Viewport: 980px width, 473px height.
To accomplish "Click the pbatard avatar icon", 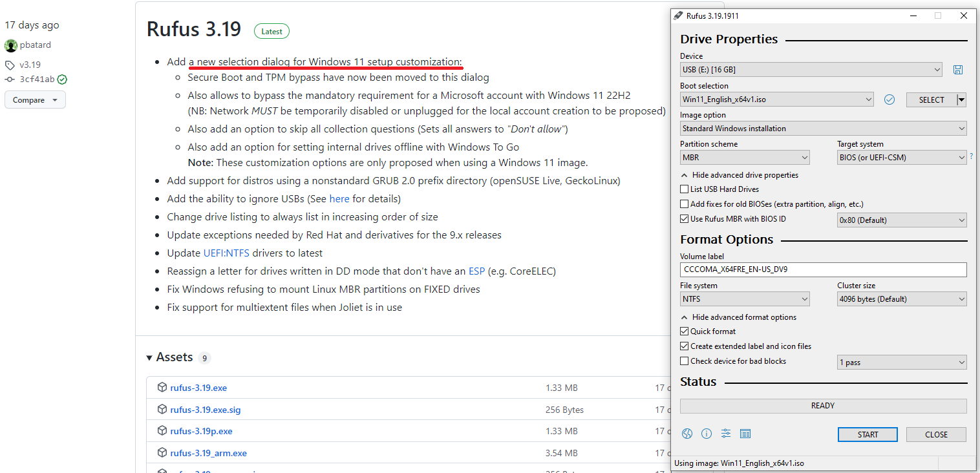I will coord(10,45).
